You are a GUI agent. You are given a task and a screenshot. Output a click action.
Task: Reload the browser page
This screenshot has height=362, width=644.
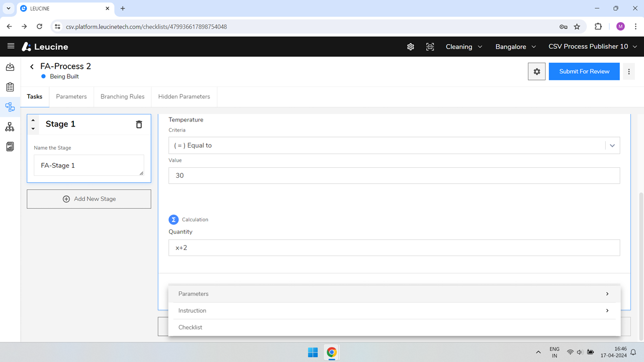pos(39,27)
